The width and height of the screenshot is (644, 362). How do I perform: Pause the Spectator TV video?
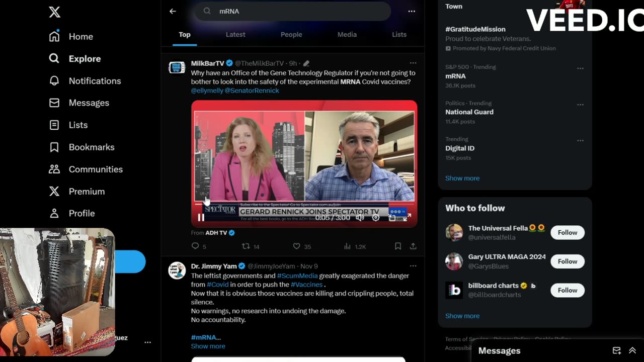201,217
